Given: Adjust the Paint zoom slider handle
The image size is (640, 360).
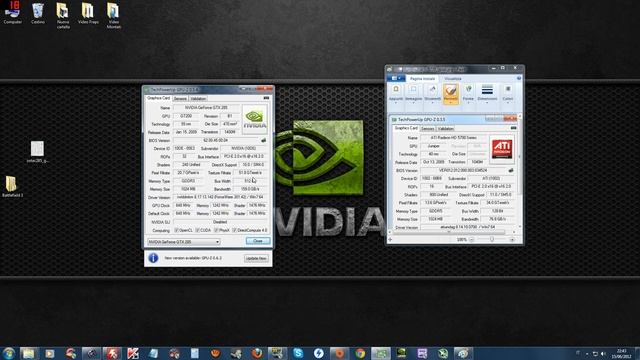Looking at the screenshot, I should click(492, 240).
